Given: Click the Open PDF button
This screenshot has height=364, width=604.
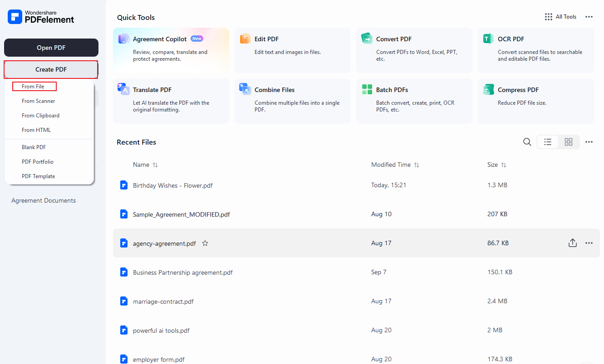Looking at the screenshot, I should point(51,48).
